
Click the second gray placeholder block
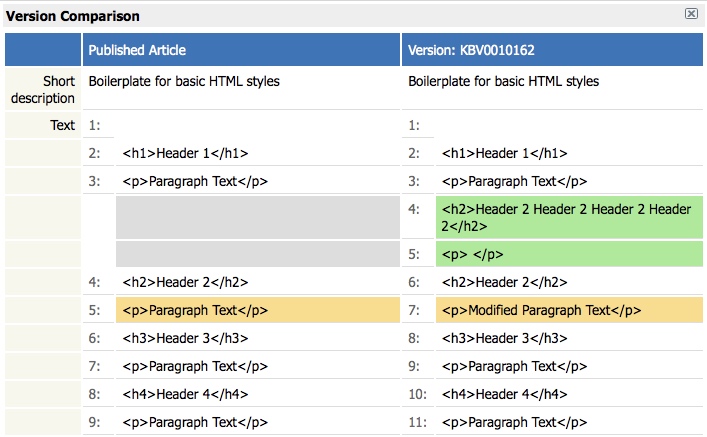pyautogui.click(x=258, y=254)
